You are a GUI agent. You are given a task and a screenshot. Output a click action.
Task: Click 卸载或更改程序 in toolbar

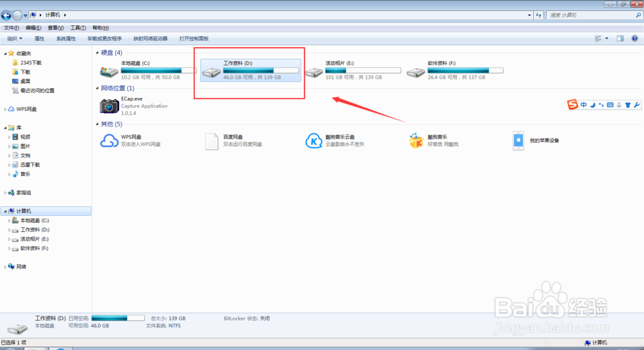(105, 39)
